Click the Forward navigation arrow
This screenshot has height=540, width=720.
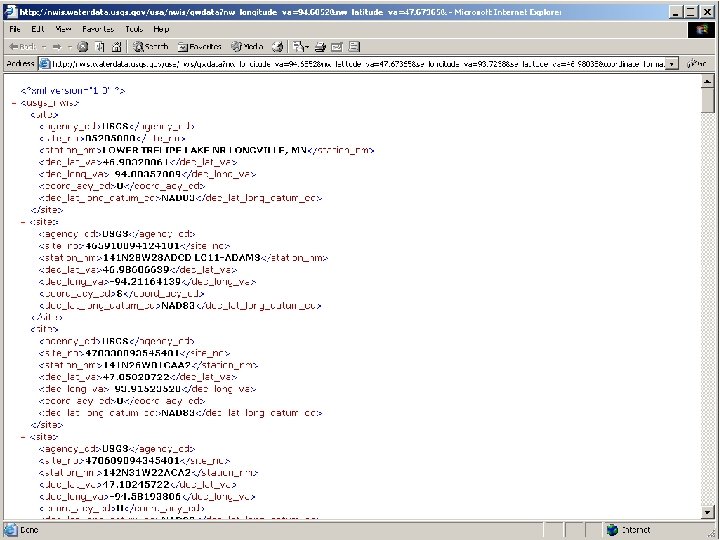[x=57, y=46]
